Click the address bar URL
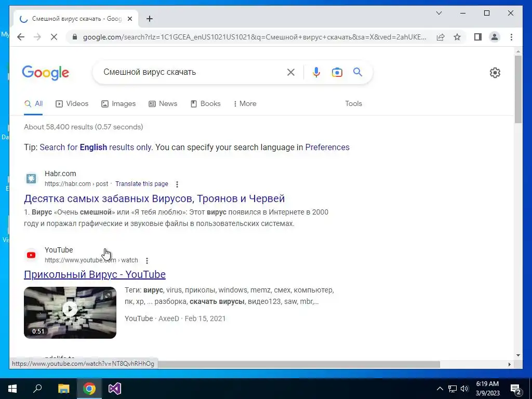Screen dimensions: 532x399 [255, 37]
